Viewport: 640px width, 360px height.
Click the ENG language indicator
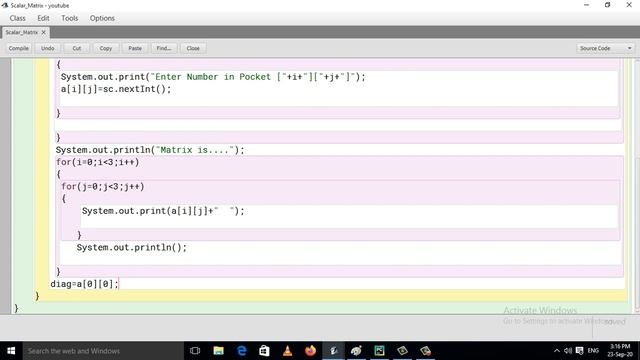593,351
